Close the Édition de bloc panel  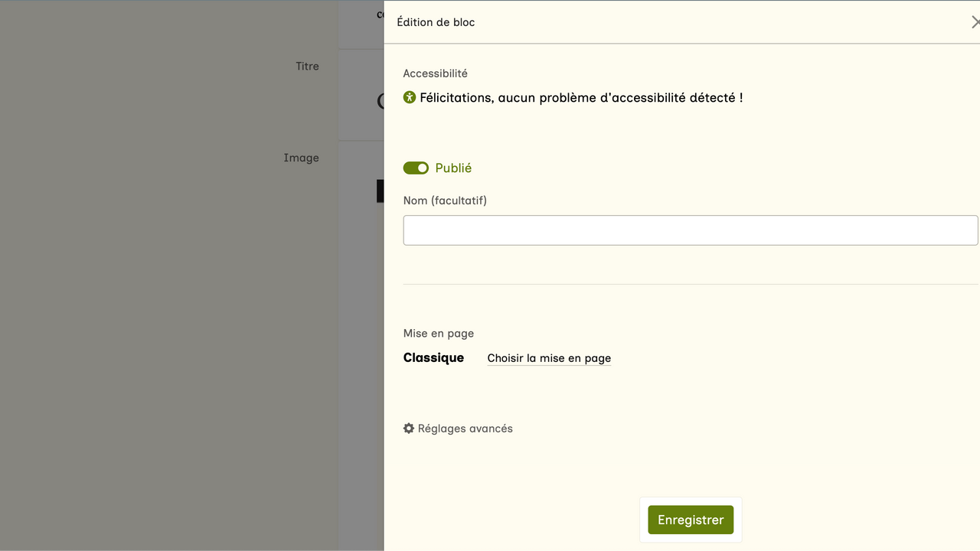975,22
